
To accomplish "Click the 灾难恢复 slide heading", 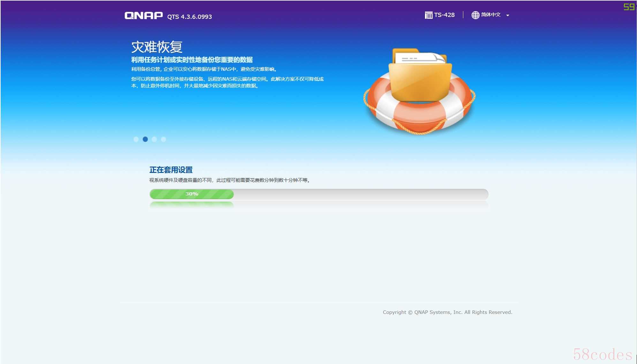I will (157, 47).
